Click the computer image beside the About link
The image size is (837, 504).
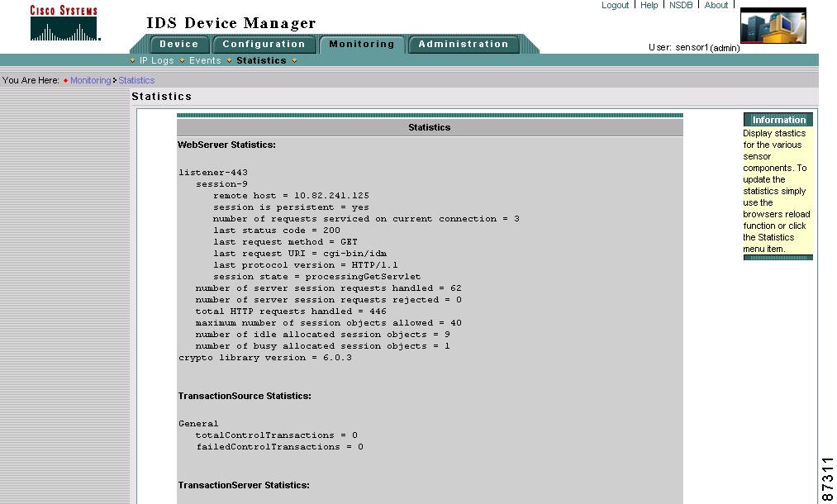click(773, 26)
